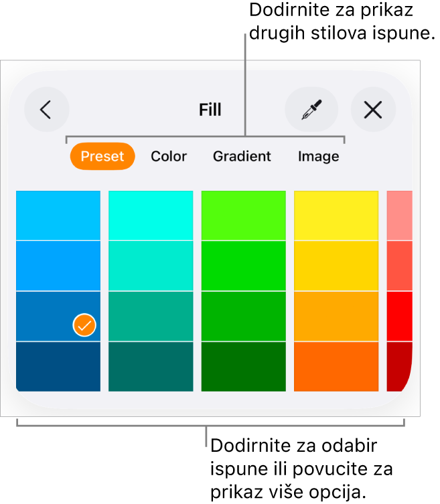This screenshot has width=440, height=504.
Task: Choose the dark navy blue swatch
Action: pyautogui.click(x=58, y=366)
